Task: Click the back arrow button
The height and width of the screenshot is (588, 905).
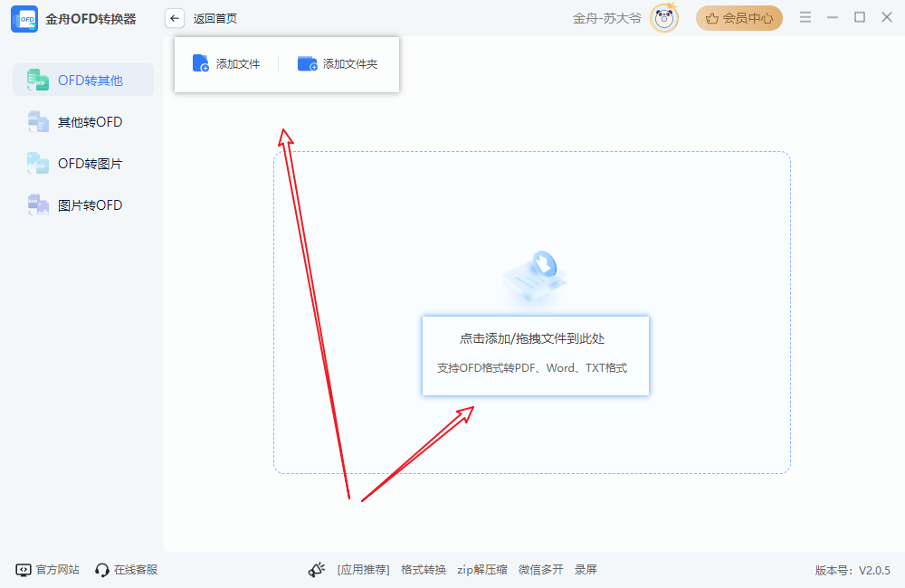Action: (x=174, y=17)
